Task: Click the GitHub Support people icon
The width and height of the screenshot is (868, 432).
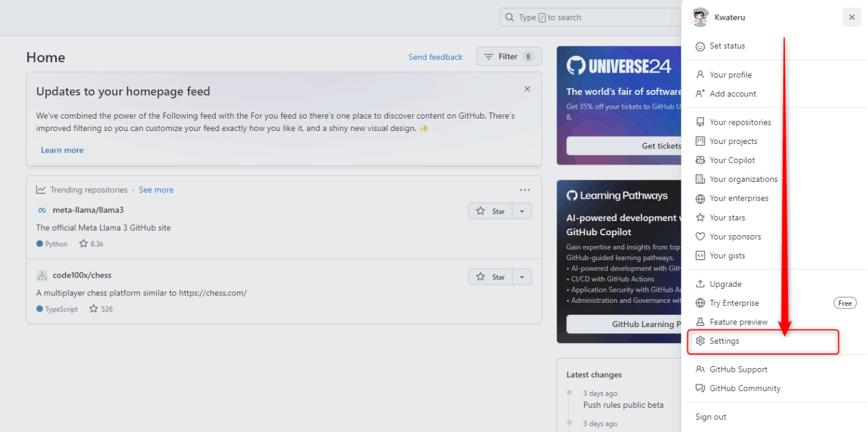Action: [700, 369]
